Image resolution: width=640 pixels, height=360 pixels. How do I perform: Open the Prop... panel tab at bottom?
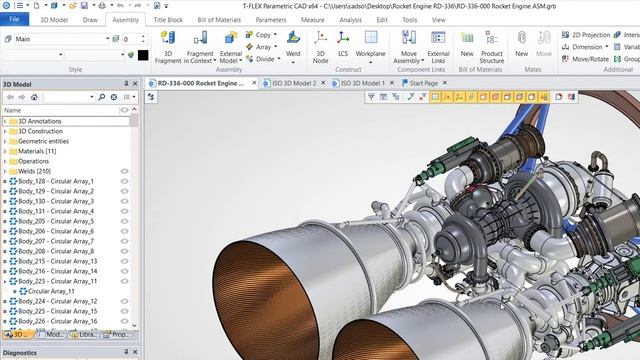116,334
